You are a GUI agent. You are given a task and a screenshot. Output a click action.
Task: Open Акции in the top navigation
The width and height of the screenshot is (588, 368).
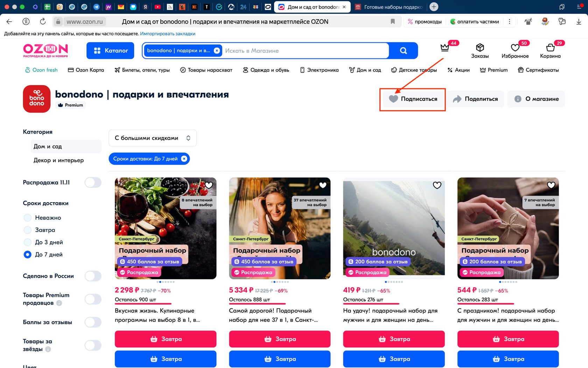(458, 70)
